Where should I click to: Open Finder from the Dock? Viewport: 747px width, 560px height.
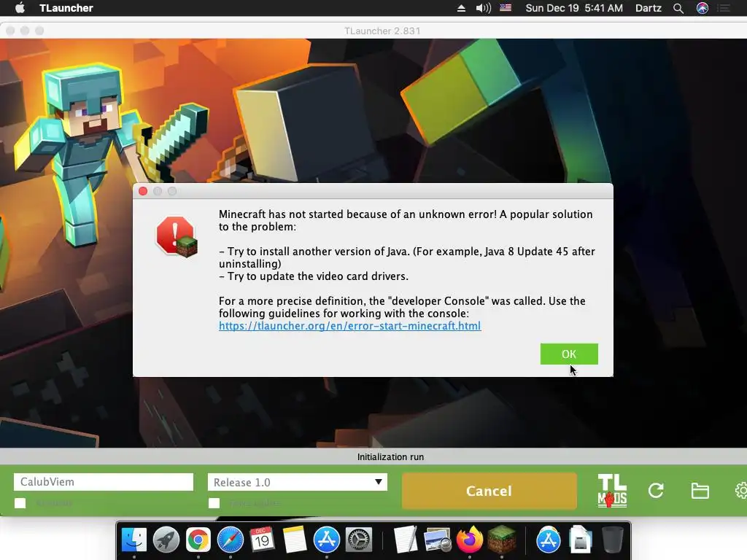[134, 540]
